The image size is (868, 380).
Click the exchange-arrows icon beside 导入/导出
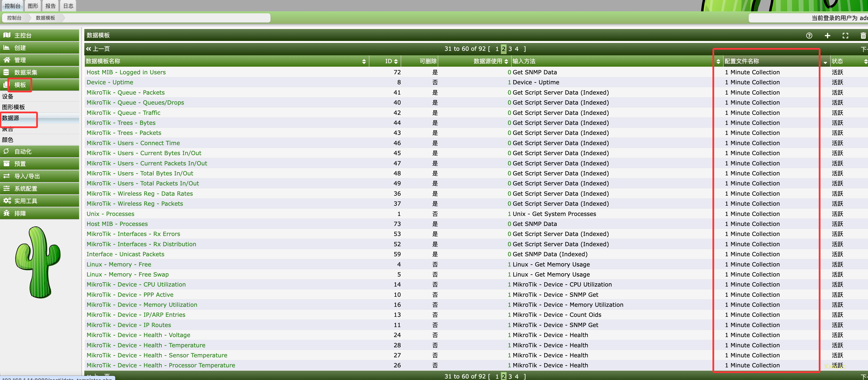[6, 176]
